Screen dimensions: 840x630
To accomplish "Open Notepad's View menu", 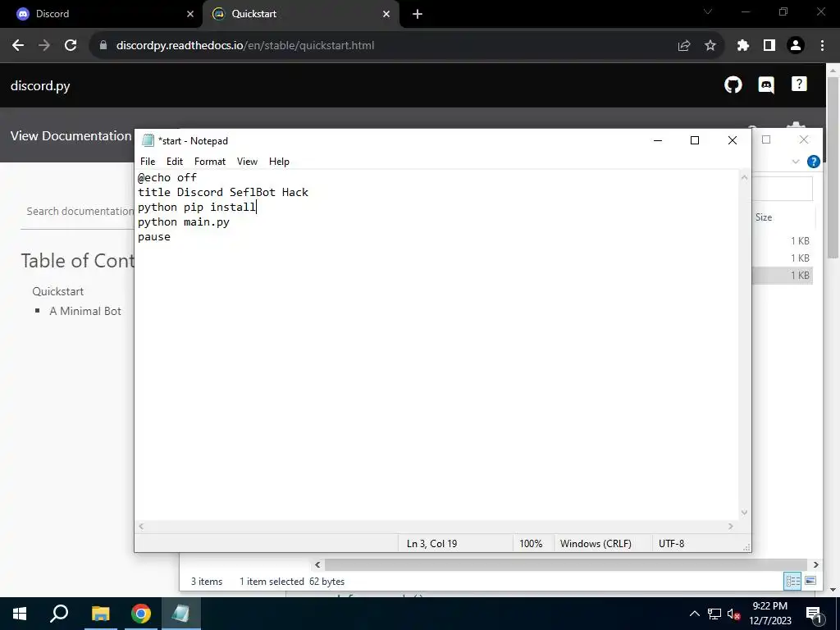I will pyautogui.click(x=247, y=162).
